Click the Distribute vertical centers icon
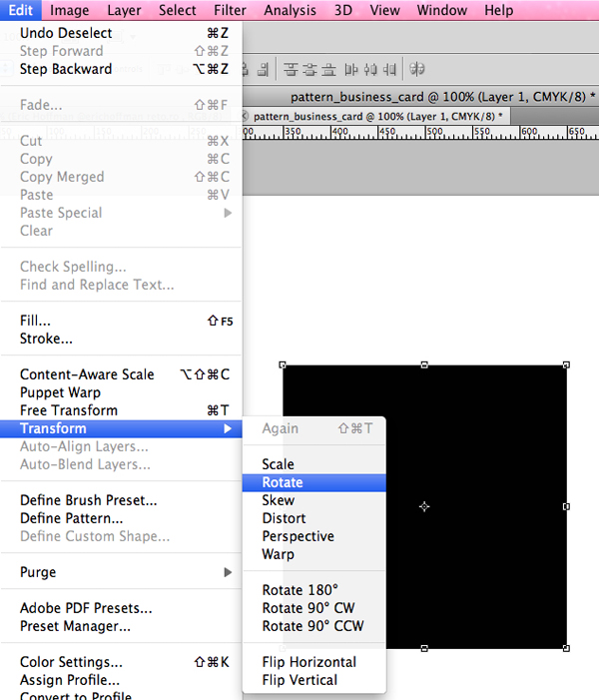 pyautogui.click(x=309, y=69)
